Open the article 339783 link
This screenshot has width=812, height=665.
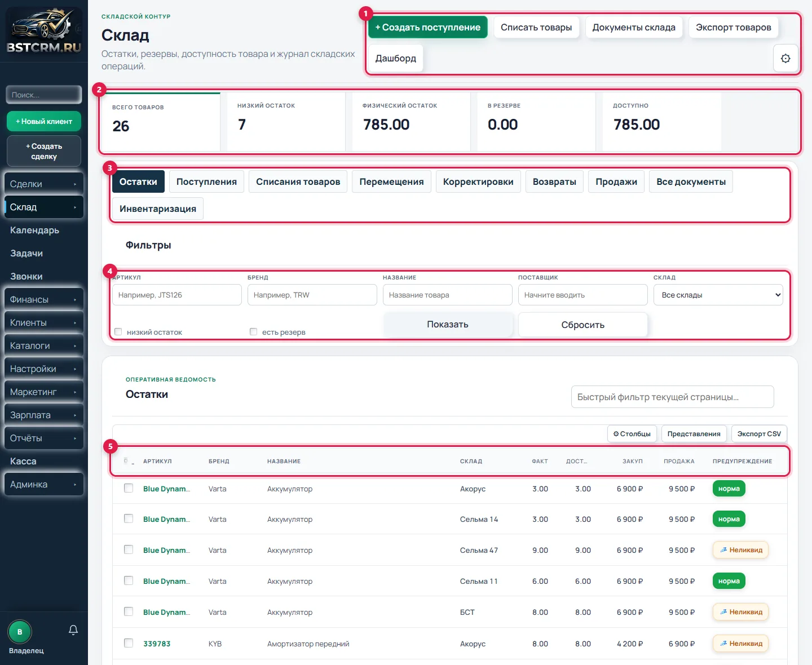point(157,644)
